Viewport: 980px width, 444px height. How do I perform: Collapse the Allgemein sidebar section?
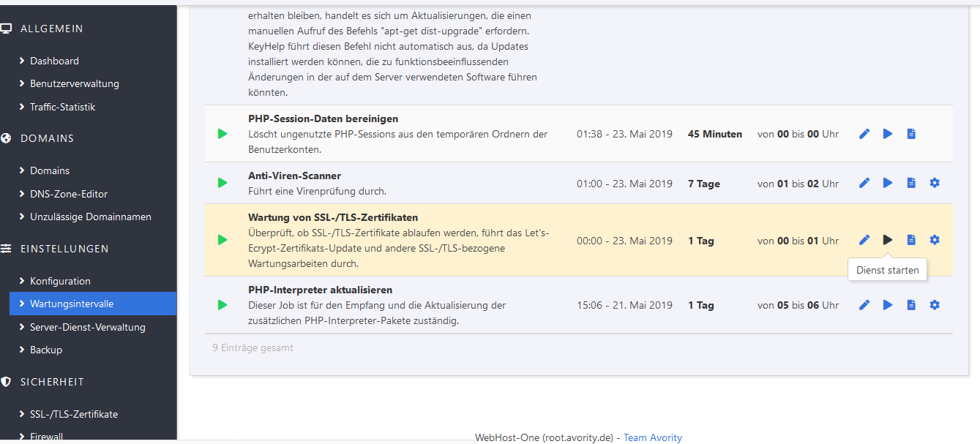(51, 29)
